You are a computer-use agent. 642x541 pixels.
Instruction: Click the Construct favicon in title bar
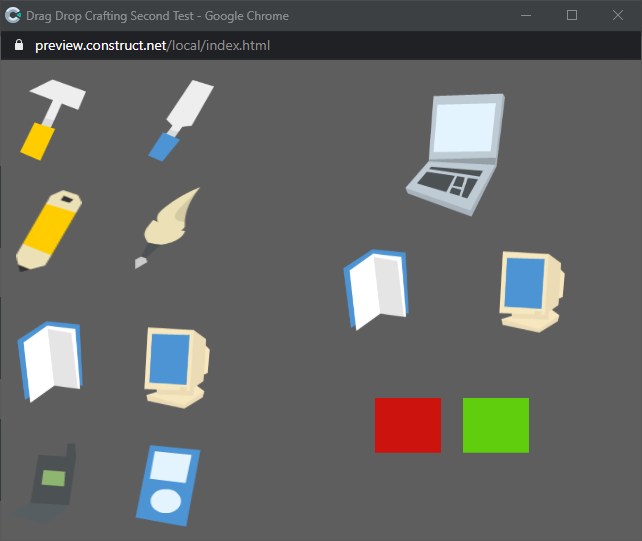(x=13, y=16)
